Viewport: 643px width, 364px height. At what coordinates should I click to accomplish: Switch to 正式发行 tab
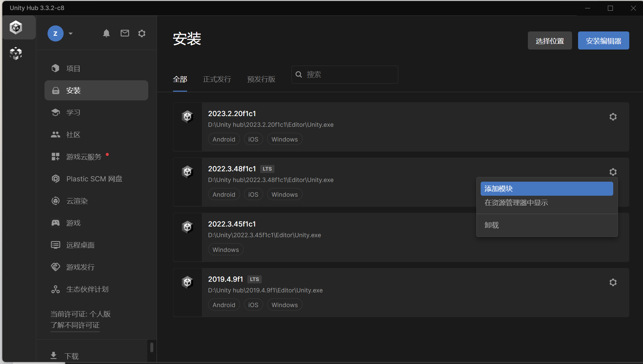click(x=217, y=79)
